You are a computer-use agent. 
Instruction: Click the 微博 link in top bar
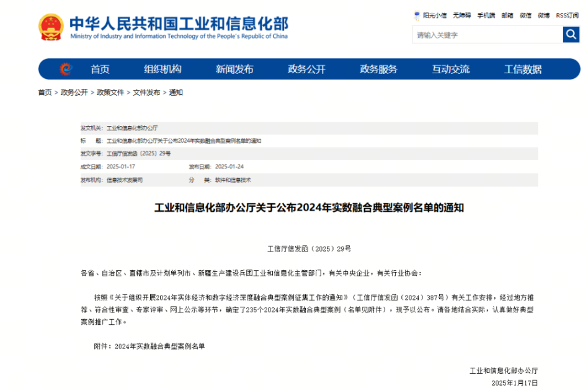pyautogui.click(x=543, y=15)
